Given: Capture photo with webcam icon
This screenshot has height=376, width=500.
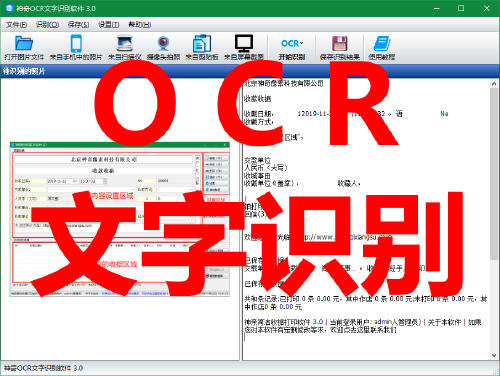Looking at the screenshot, I should 163,43.
